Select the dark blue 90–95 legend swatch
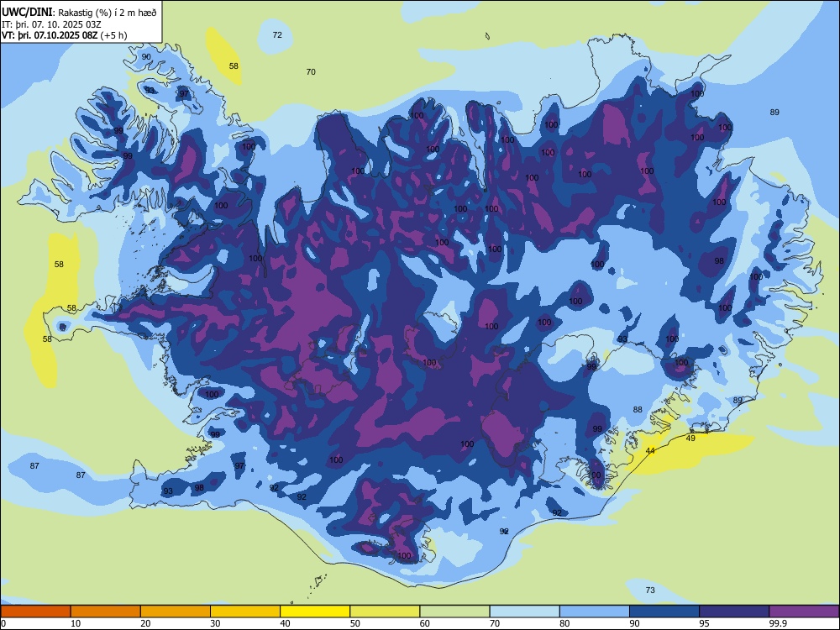The image size is (840, 630). pyautogui.click(x=664, y=612)
